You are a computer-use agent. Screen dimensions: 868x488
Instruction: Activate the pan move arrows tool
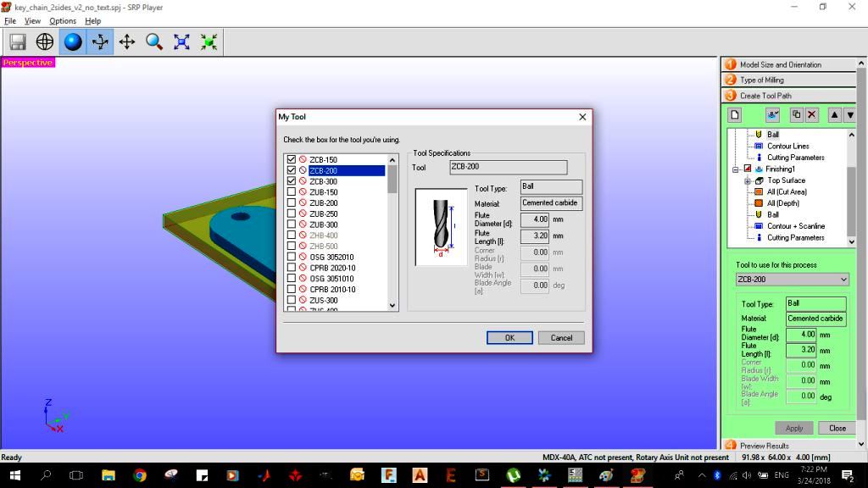[127, 42]
